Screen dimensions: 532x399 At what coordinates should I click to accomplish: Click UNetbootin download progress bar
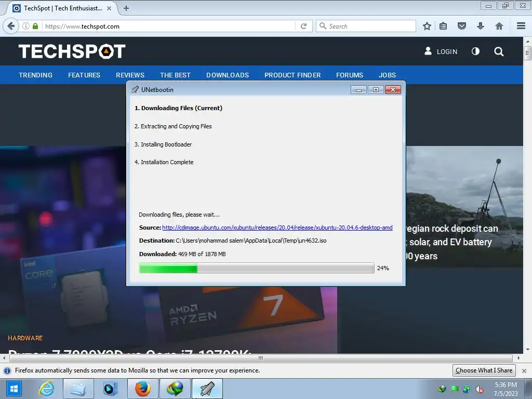(257, 268)
